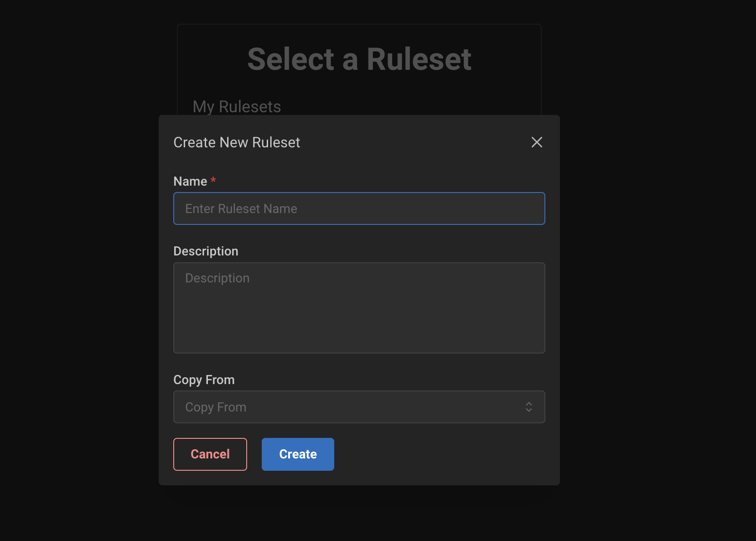Click the My Rulesets heading behind the dialog
The width and height of the screenshot is (756, 541).
pos(236,106)
